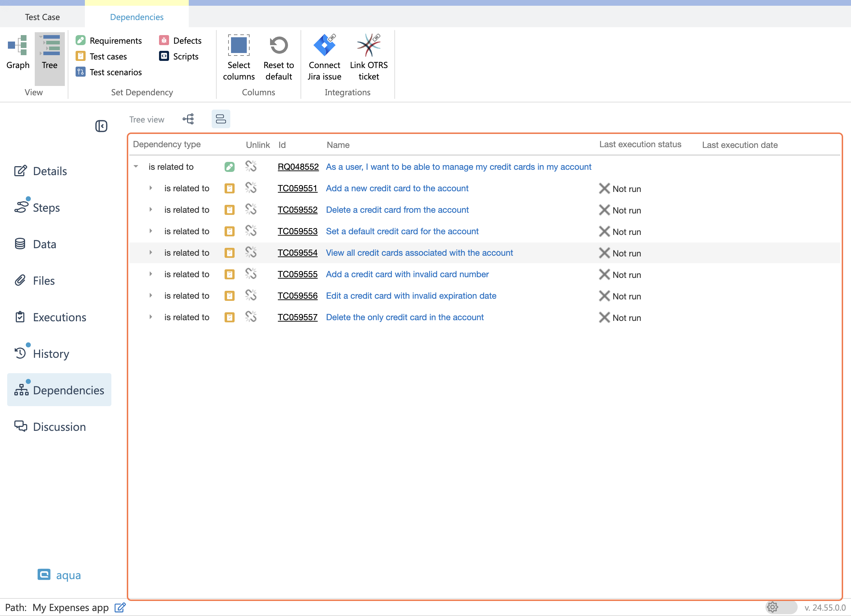Edit the project path
Screen dimensions: 851x616
120,607
